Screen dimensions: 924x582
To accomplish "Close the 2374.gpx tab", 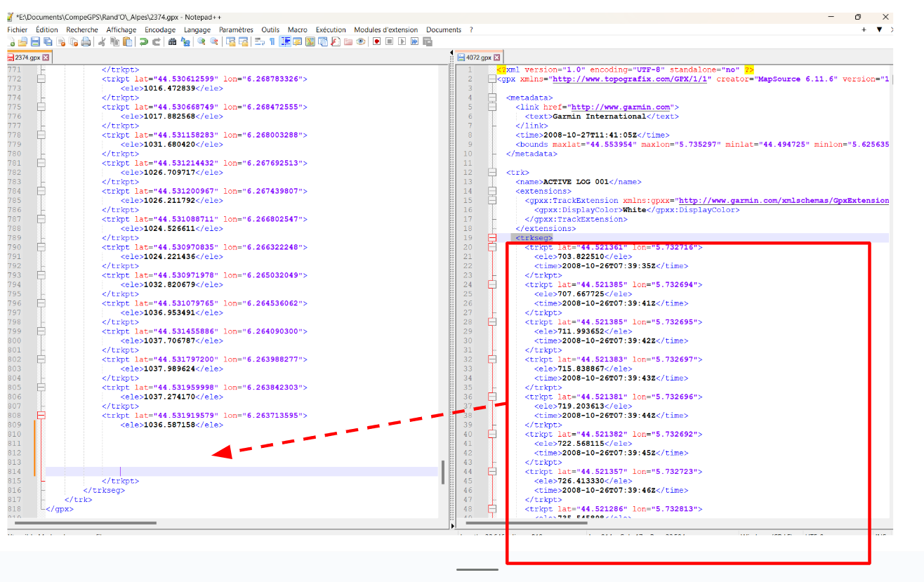I will 46,58.
